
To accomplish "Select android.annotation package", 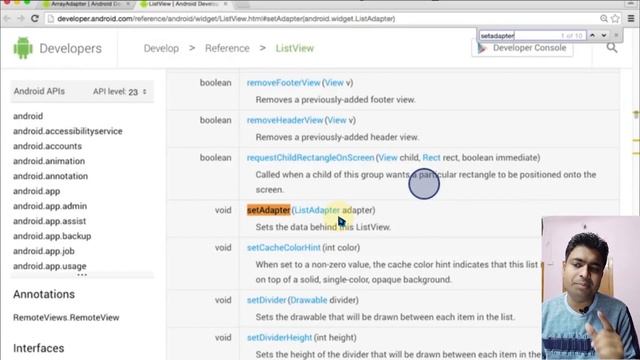I will coord(50,176).
